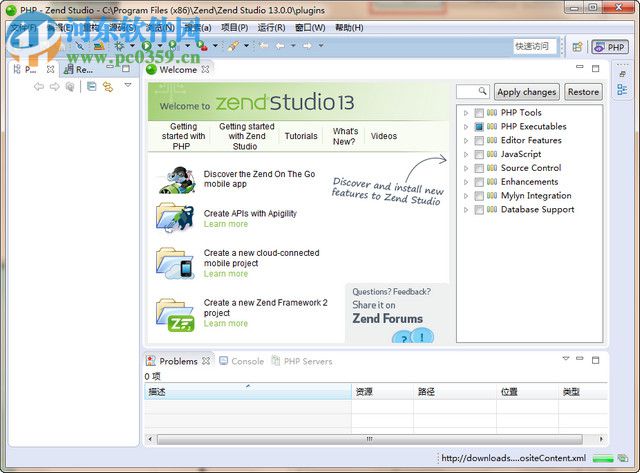This screenshot has width=640, height=473.
Task: Click the Run with red toolbox icon
Action: tap(202, 46)
